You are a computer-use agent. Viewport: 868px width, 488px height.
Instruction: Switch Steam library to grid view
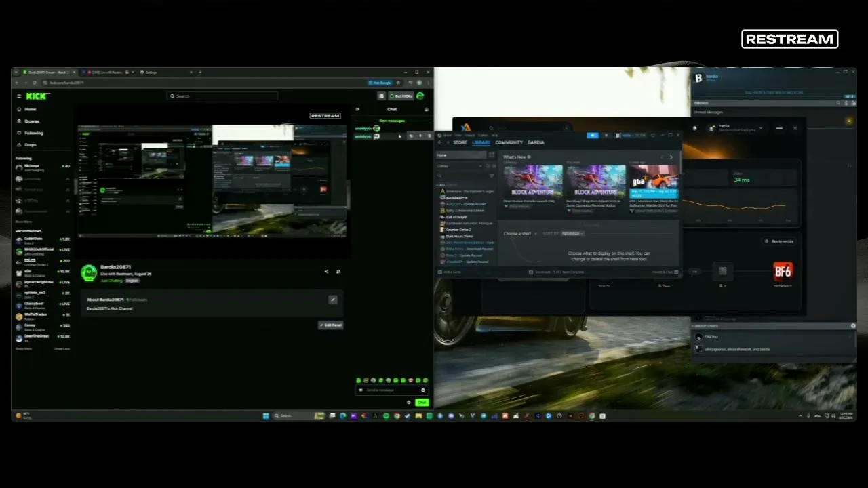[x=492, y=155]
